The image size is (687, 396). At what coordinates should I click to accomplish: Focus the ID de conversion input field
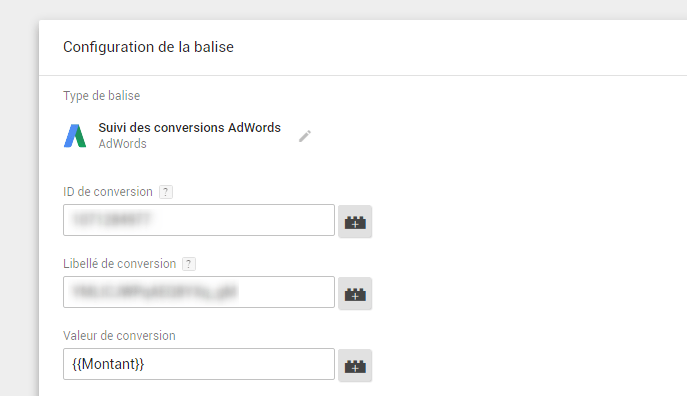tap(199, 220)
